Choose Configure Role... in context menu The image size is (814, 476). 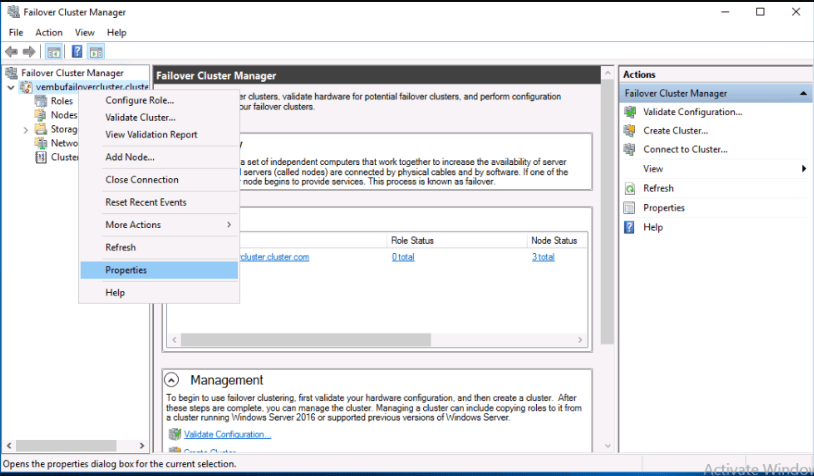(159, 100)
